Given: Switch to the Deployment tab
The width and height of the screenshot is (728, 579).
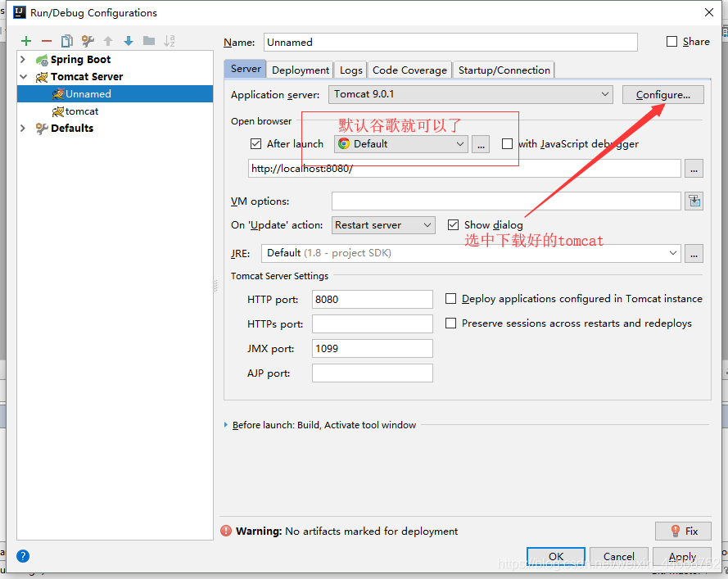Looking at the screenshot, I should click(x=301, y=70).
